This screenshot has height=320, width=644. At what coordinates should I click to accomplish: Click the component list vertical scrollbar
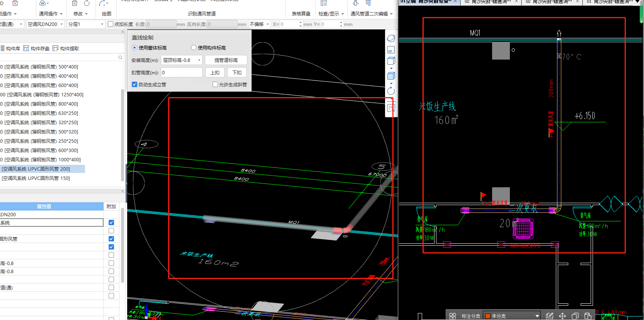coord(123,135)
